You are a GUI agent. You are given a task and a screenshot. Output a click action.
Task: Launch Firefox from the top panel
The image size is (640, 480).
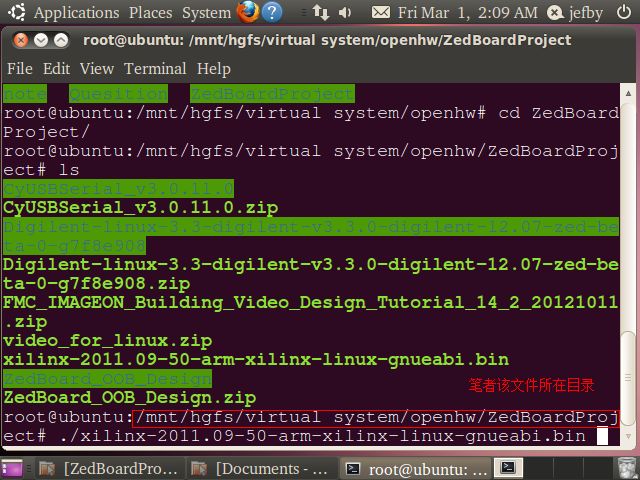(x=248, y=12)
